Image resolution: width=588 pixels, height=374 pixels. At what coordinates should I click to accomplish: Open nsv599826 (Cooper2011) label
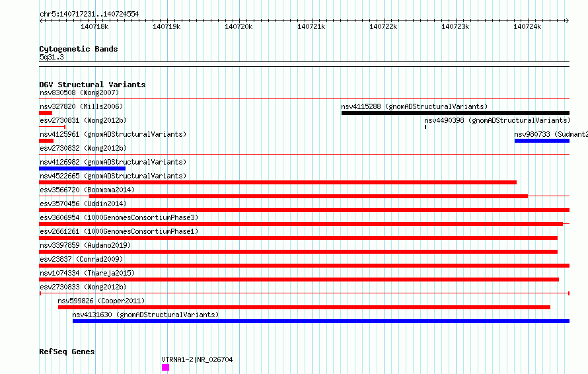pyautogui.click(x=101, y=301)
